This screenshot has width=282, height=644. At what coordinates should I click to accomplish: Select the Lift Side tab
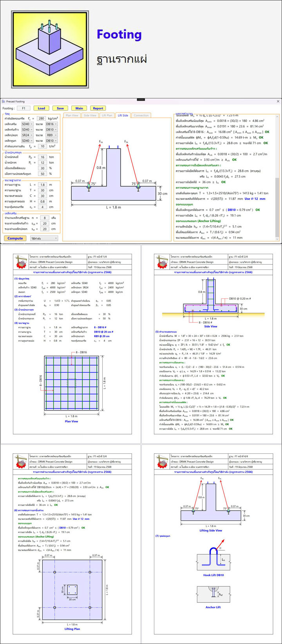(x=123, y=115)
